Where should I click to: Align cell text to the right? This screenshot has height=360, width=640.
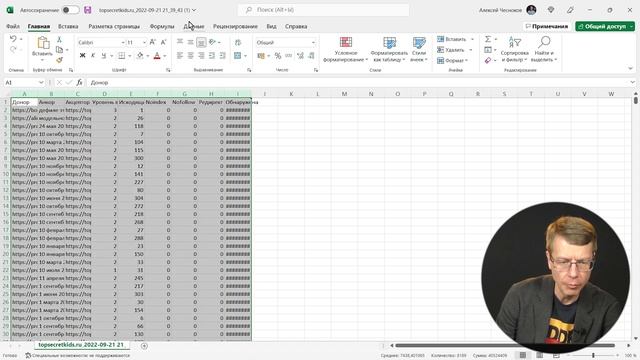[201, 56]
